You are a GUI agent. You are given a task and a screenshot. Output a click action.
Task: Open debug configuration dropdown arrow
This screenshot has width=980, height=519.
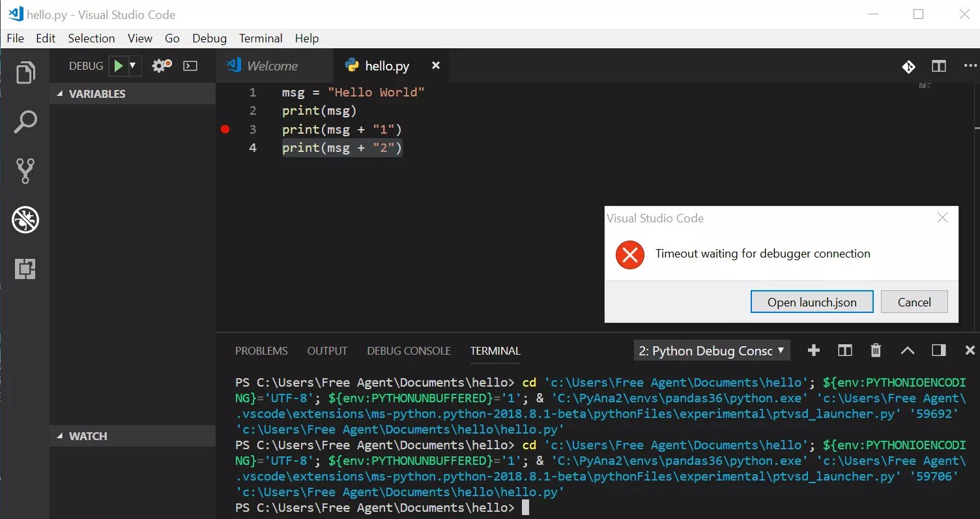pyautogui.click(x=133, y=66)
